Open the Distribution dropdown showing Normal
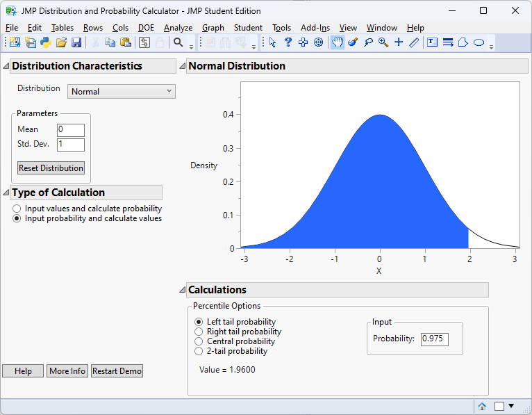This screenshot has height=415, width=532. pos(122,91)
